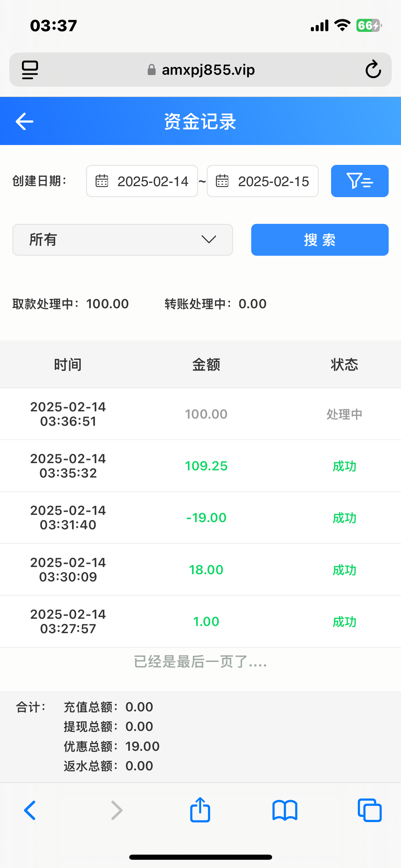Tap the amxpj855.vip address field
The height and width of the screenshot is (868, 401).
click(200, 70)
